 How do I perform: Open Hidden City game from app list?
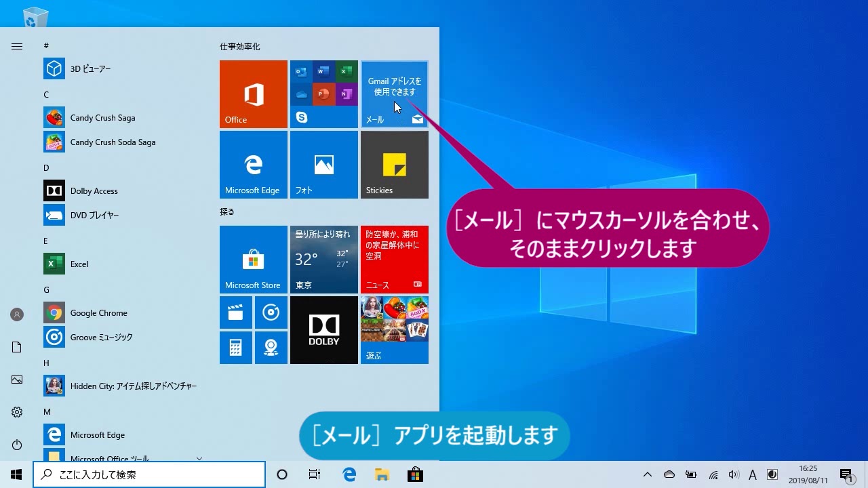[122, 386]
